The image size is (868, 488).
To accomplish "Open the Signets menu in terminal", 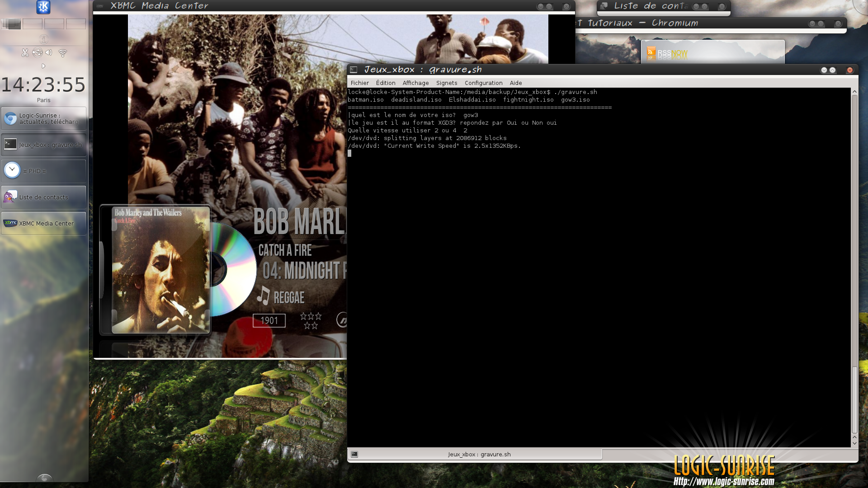I will [447, 83].
